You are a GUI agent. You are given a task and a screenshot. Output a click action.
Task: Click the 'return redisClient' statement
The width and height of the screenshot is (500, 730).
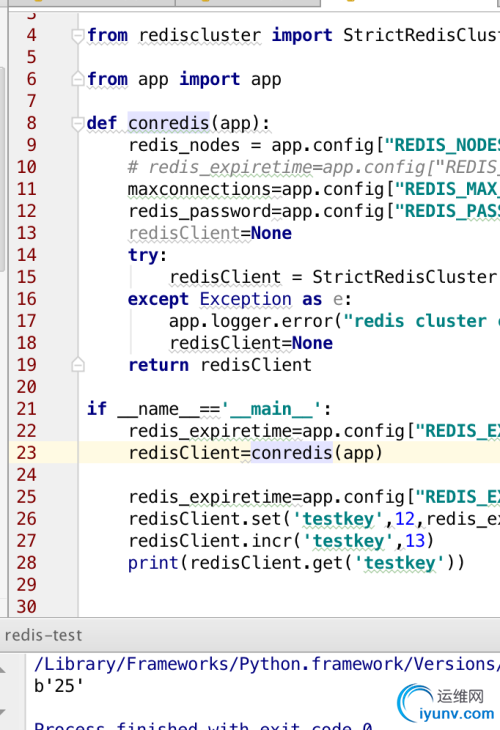point(220,365)
